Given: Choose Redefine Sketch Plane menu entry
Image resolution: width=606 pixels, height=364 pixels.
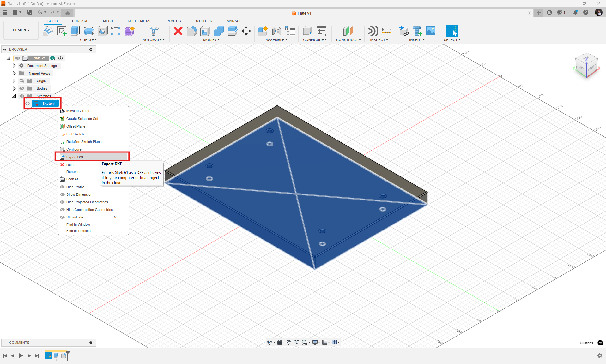Looking at the screenshot, I should coord(94,142).
